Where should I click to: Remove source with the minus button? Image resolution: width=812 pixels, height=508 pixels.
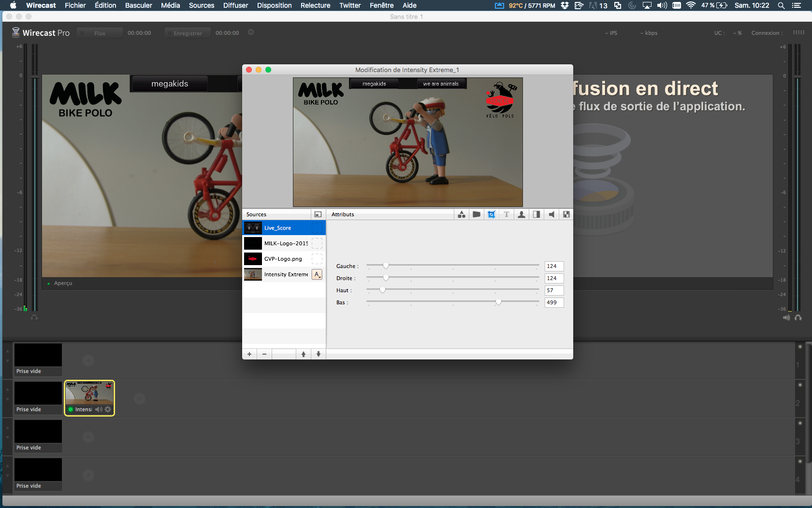coord(264,354)
